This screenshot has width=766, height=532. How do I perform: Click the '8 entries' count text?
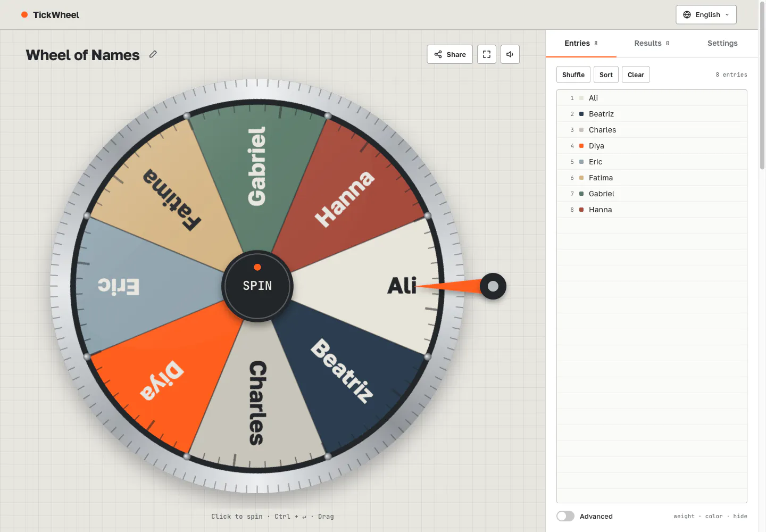pyautogui.click(x=731, y=74)
